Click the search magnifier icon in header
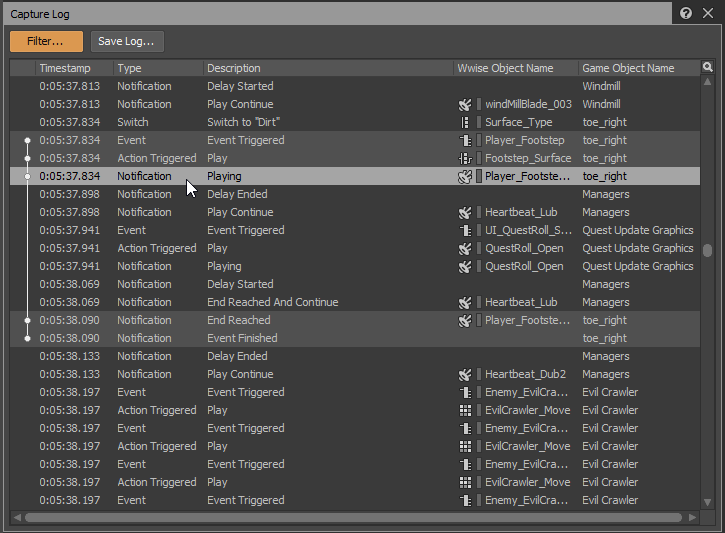 (x=708, y=68)
